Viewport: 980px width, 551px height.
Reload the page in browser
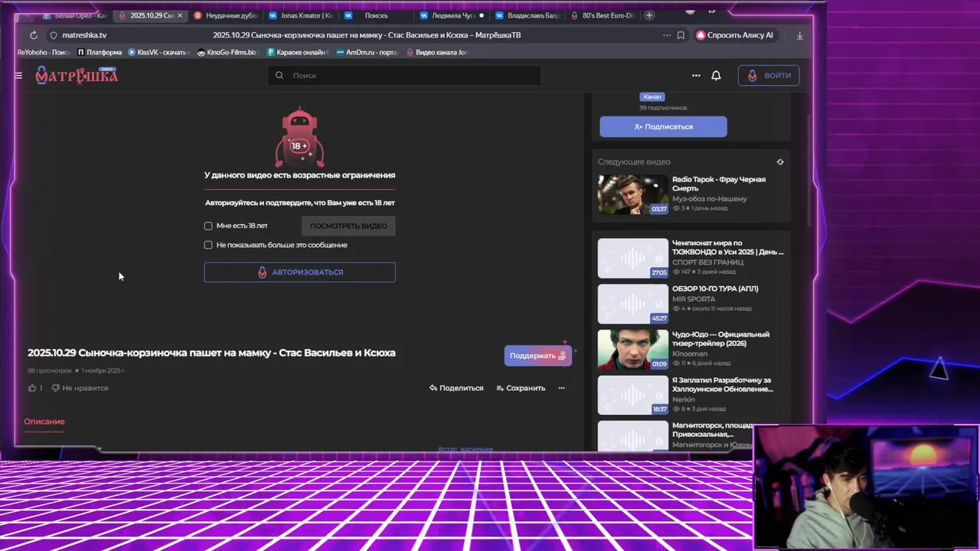click(x=34, y=35)
